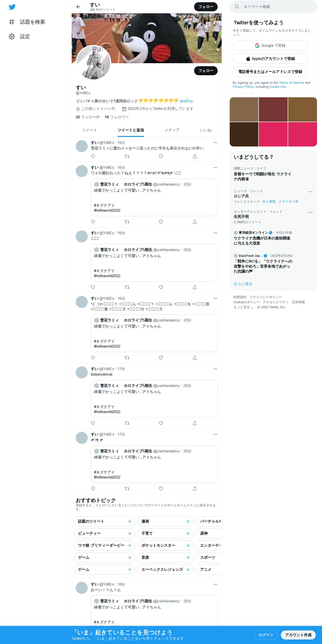Share the first 16分 tweet
Screen dimensions: 322x644
pos(195,222)
